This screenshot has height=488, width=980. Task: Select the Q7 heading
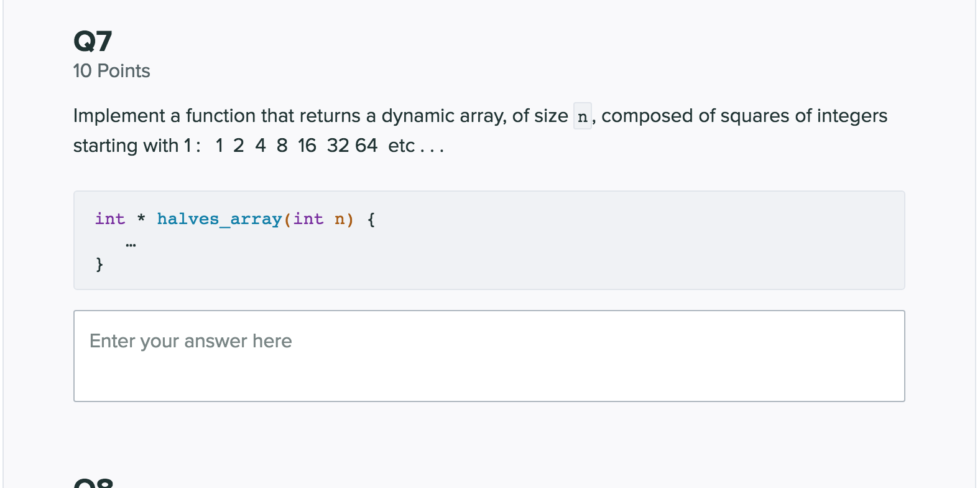92,41
